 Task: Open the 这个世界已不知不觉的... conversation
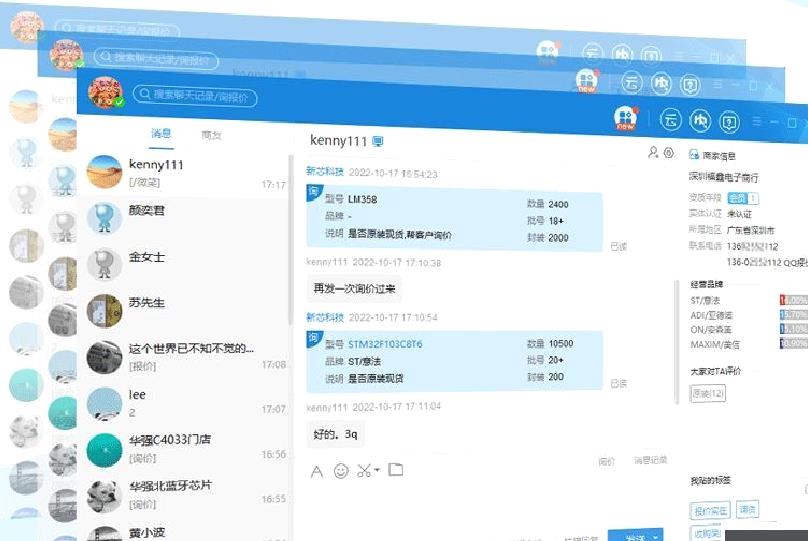(x=186, y=357)
